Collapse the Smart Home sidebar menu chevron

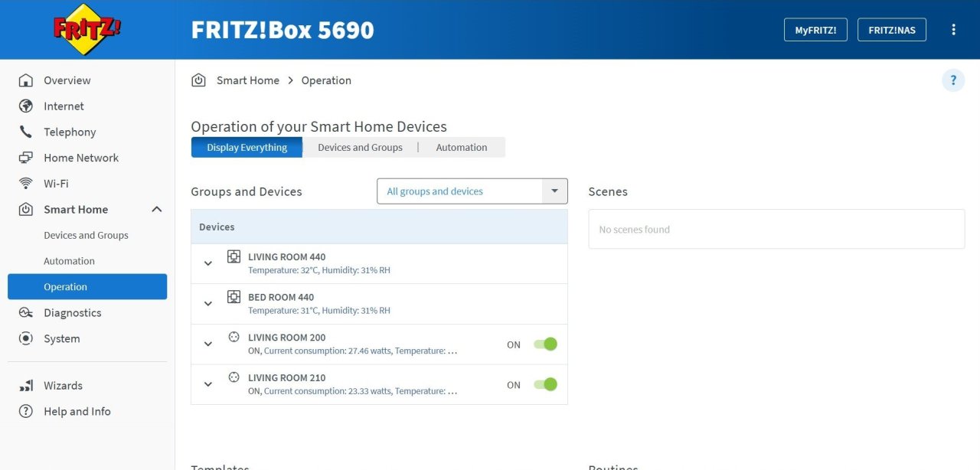click(x=157, y=209)
